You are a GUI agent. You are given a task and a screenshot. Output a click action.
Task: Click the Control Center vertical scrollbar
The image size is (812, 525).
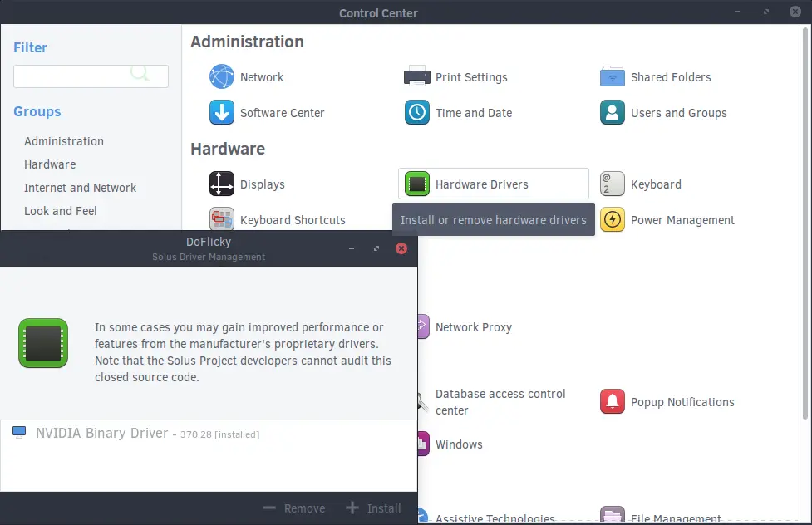coord(805,223)
